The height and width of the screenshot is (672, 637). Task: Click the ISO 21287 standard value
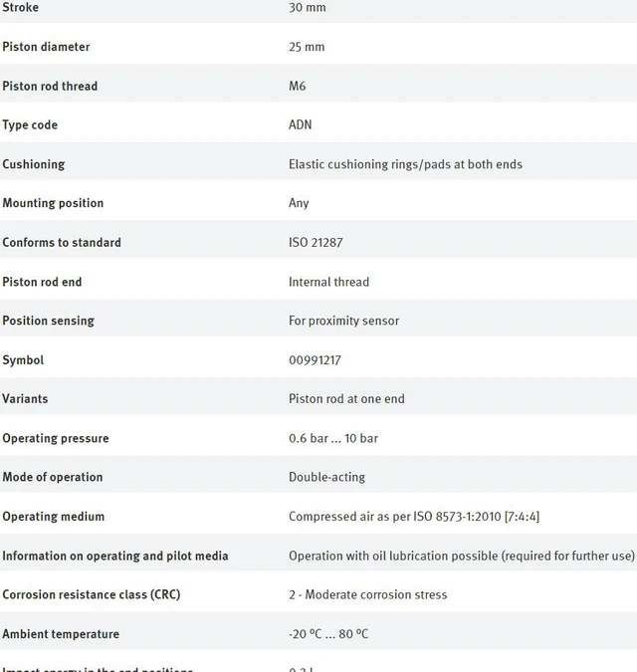click(316, 243)
